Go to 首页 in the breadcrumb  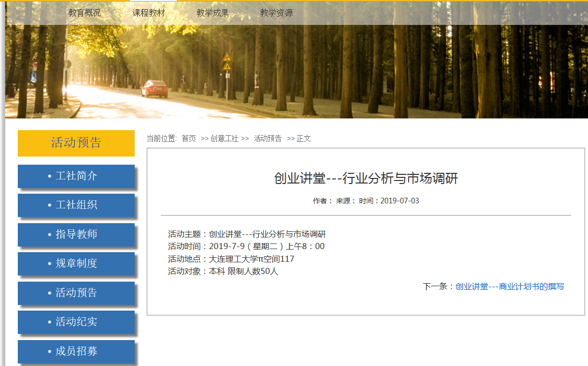point(189,139)
